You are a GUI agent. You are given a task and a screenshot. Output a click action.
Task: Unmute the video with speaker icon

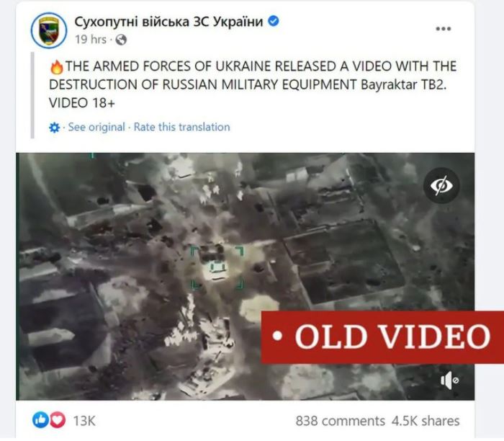(x=449, y=380)
